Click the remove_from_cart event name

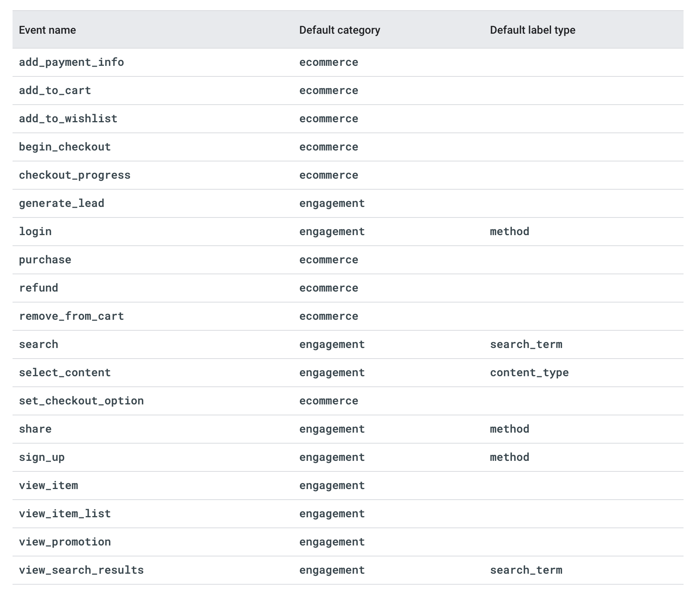point(71,316)
